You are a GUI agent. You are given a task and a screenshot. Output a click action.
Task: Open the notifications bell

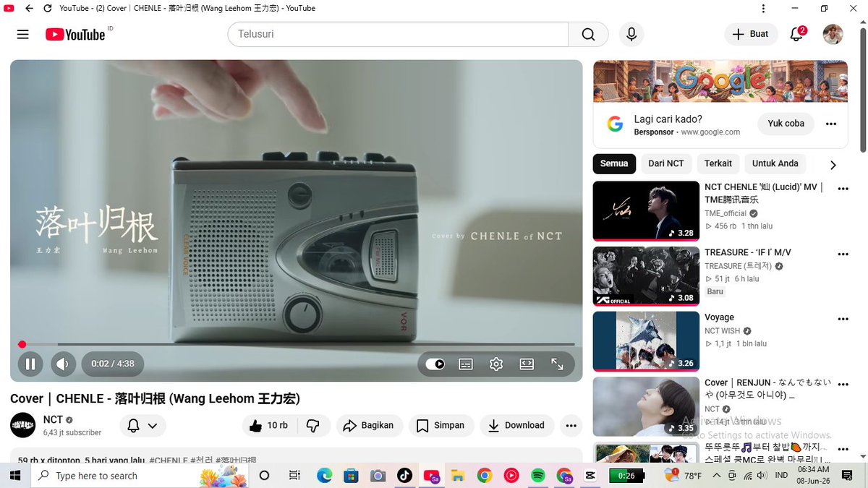[x=796, y=35]
